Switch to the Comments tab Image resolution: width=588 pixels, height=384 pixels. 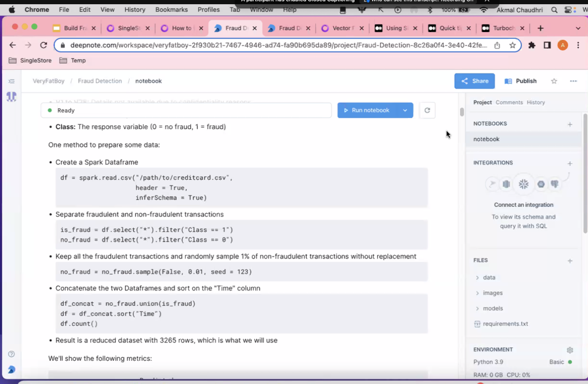point(509,102)
